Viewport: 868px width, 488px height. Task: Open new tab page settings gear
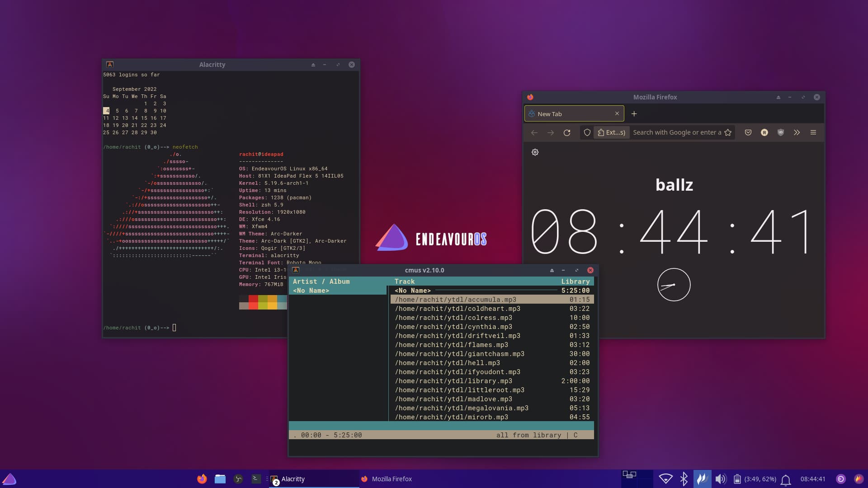(535, 152)
